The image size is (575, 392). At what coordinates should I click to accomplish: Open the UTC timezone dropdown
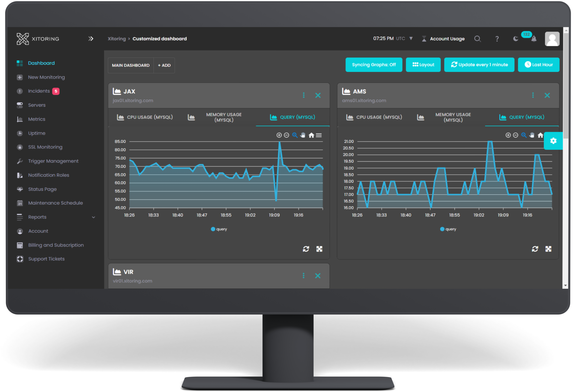coord(411,38)
